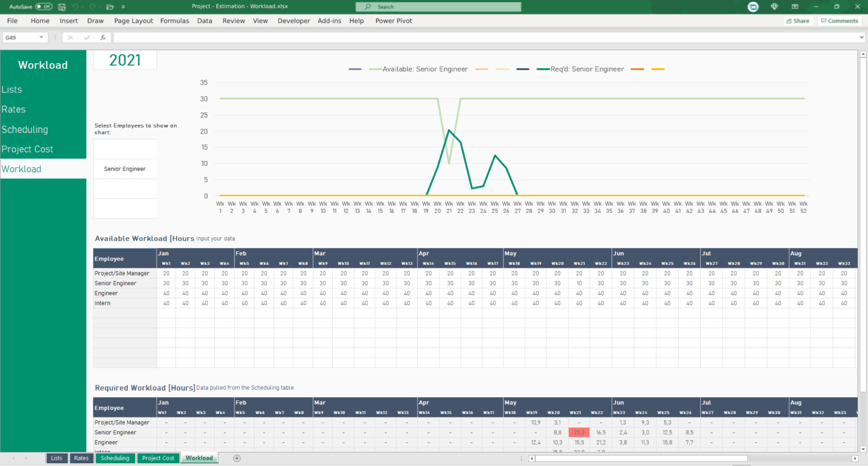
Task: Add a new worksheet with the plus icon
Action: pyautogui.click(x=237, y=458)
